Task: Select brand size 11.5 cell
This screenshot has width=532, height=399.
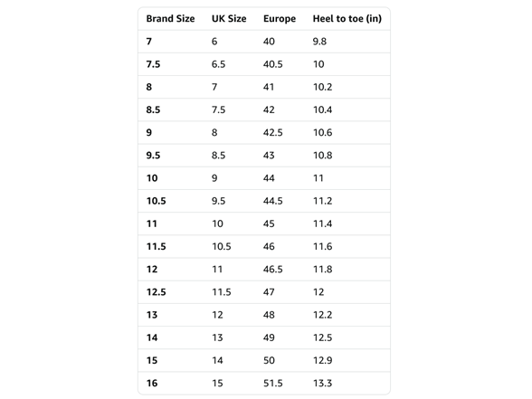Action: pyautogui.click(x=156, y=246)
